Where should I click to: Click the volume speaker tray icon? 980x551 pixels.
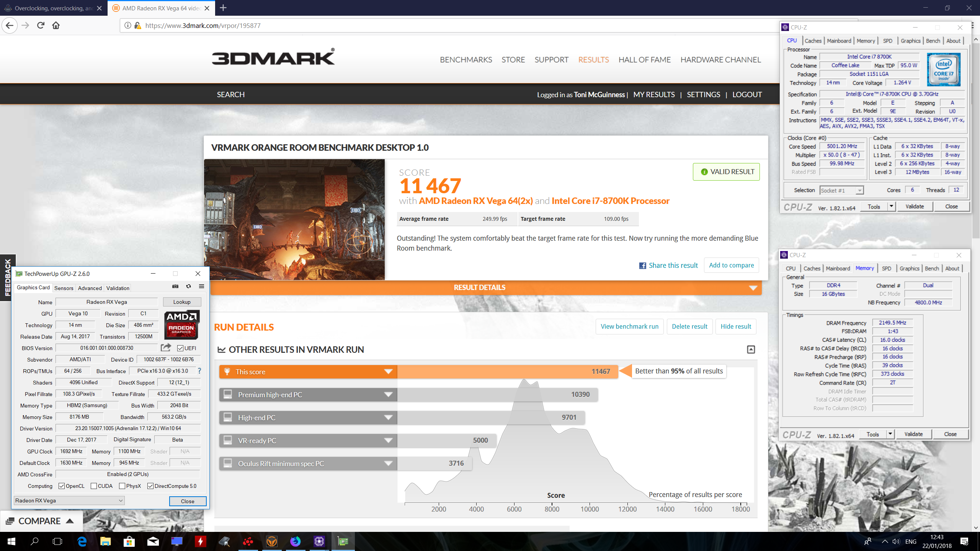[896, 541]
